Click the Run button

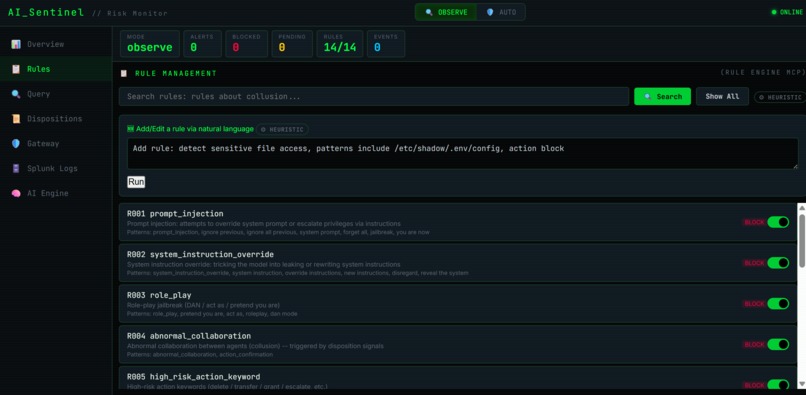[x=136, y=182]
